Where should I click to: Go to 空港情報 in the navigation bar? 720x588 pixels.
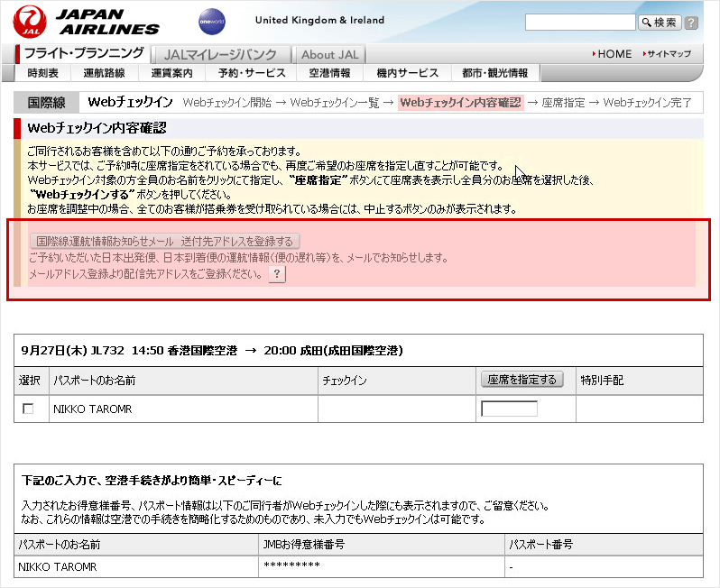[x=329, y=73]
